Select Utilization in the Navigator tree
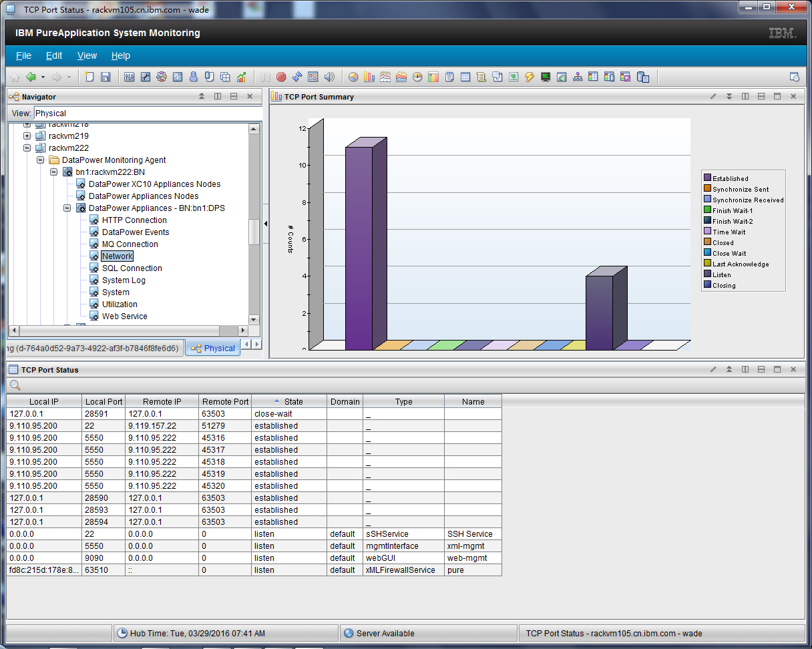812x649 pixels. click(120, 304)
